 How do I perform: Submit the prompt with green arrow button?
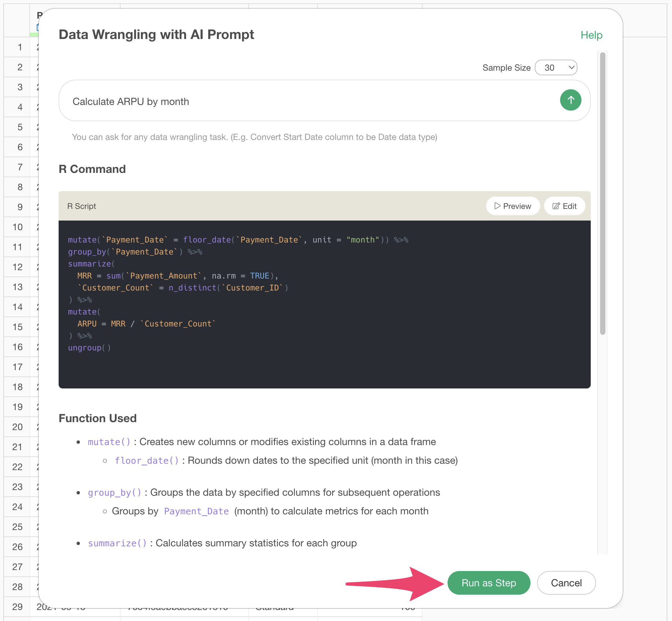pyautogui.click(x=570, y=100)
